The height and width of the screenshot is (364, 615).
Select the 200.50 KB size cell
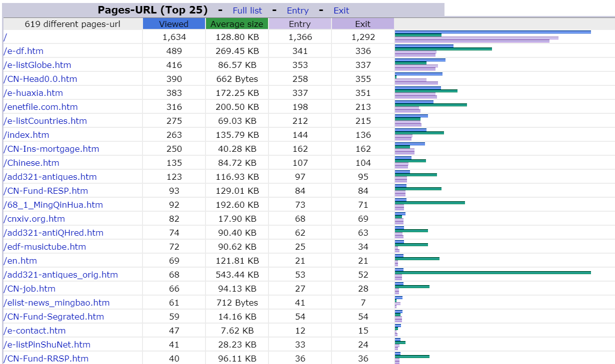(237, 107)
